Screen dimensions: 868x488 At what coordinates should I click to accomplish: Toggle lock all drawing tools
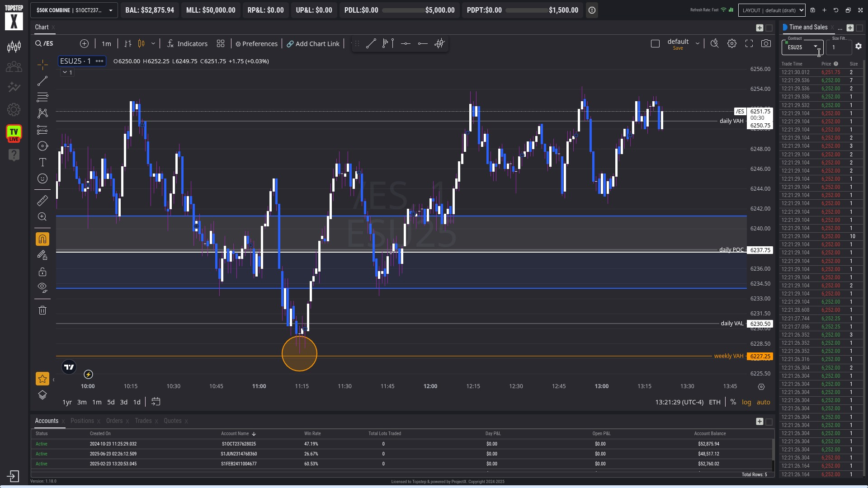(x=42, y=272)
